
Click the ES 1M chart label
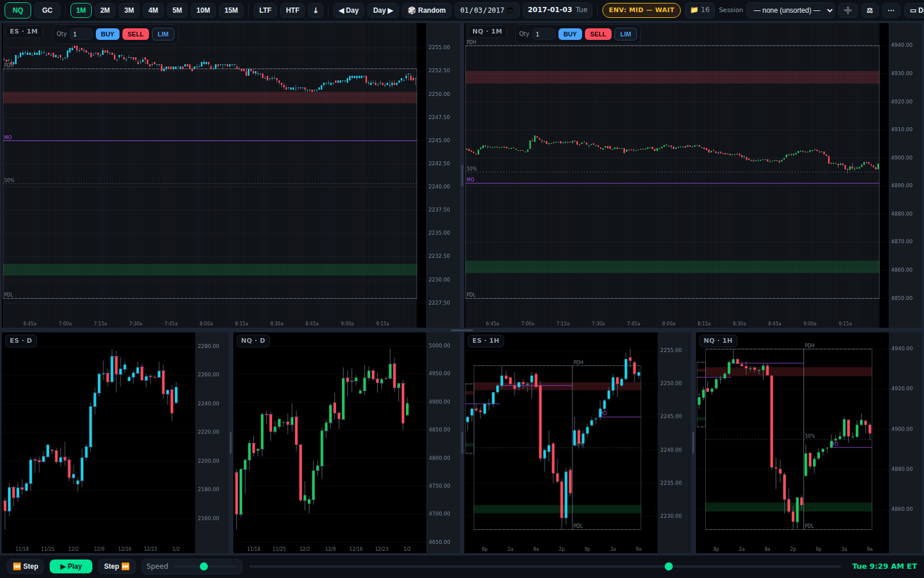[24, 31]
